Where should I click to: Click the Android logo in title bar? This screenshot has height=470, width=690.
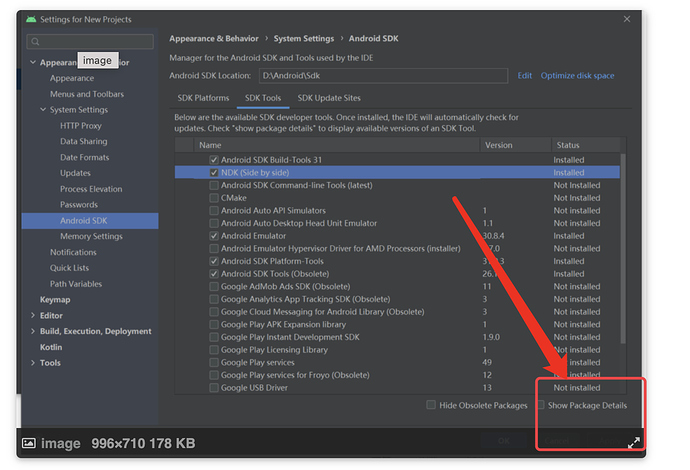point(33,20)
